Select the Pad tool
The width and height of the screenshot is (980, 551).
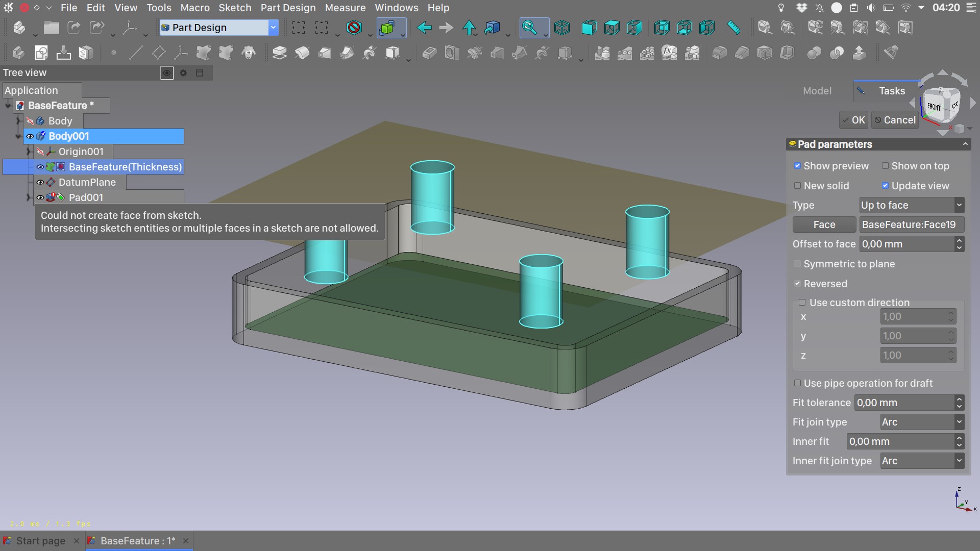point(279,53)
